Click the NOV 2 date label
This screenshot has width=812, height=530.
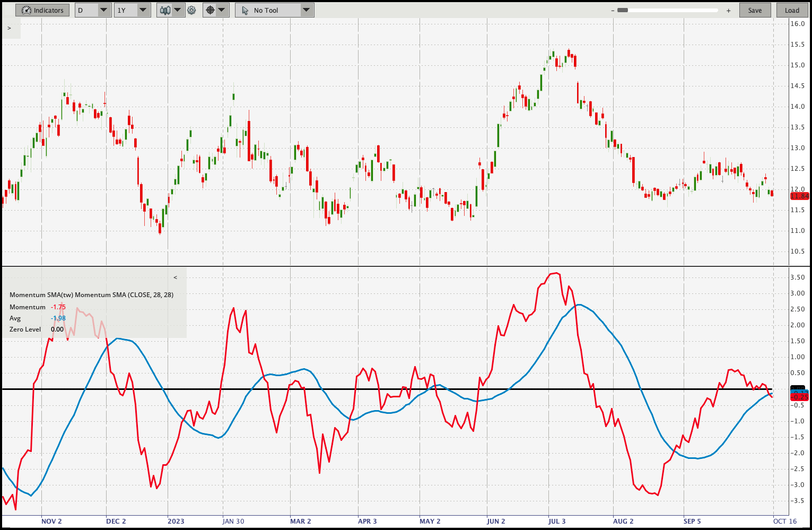51,521
